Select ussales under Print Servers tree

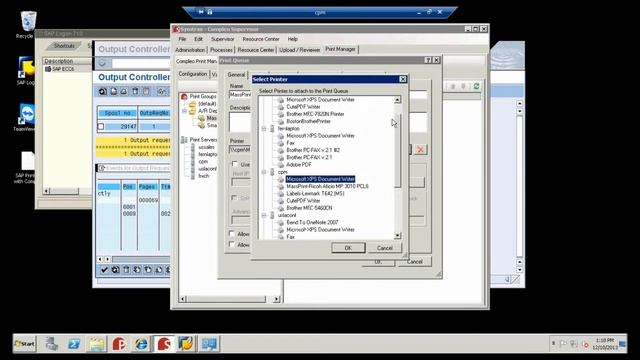coord(207,147)
